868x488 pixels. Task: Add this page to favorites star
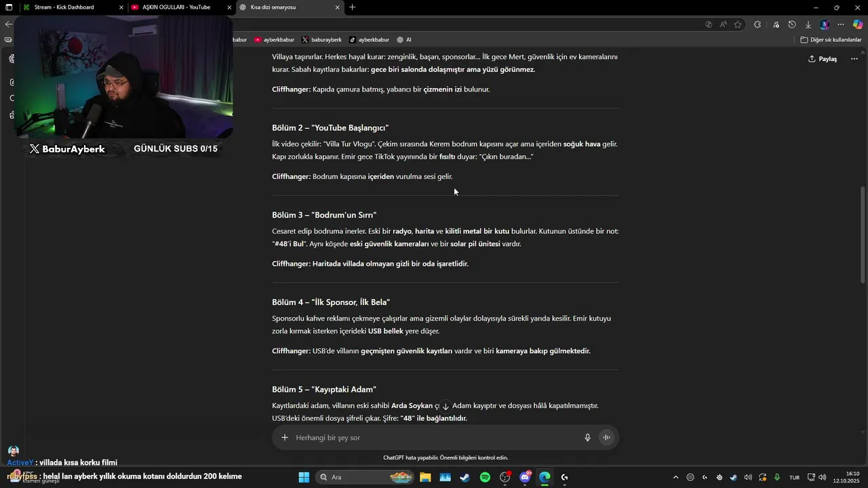(738, 24)
